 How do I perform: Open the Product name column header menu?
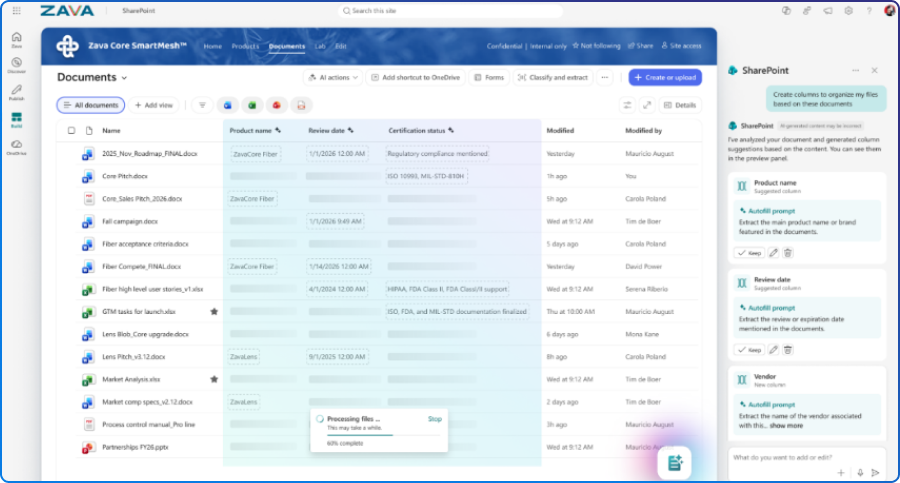click(255, 130)
